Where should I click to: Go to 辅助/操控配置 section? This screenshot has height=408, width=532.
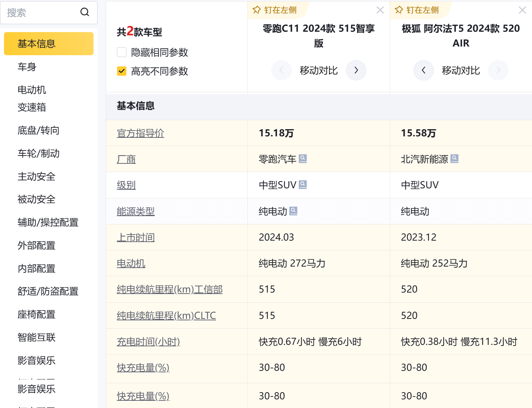tap(48, 222)
